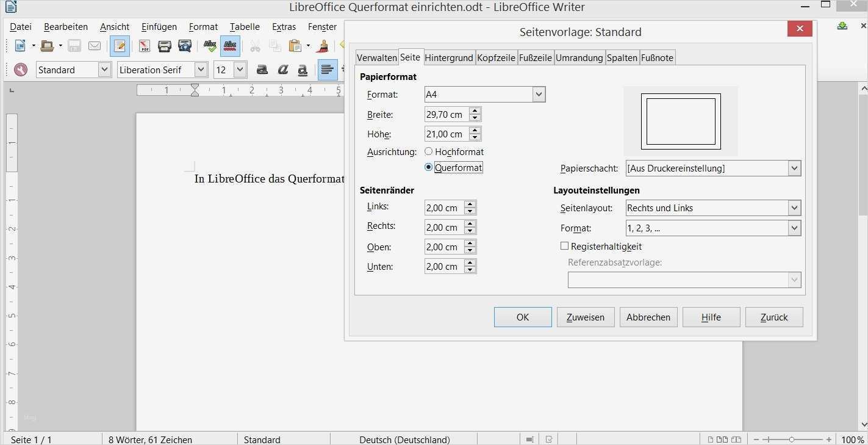Apply Italic with the italic a icon
The image size is (868, 445).
[x=282, y=70]
